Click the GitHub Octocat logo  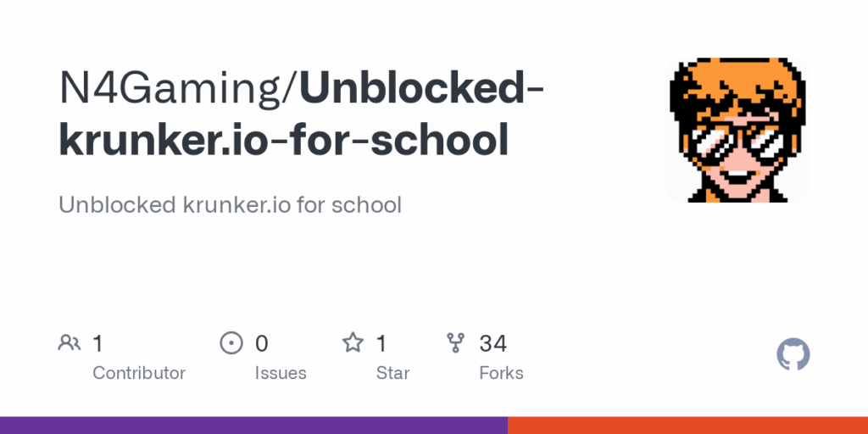[x=793, y=354]
